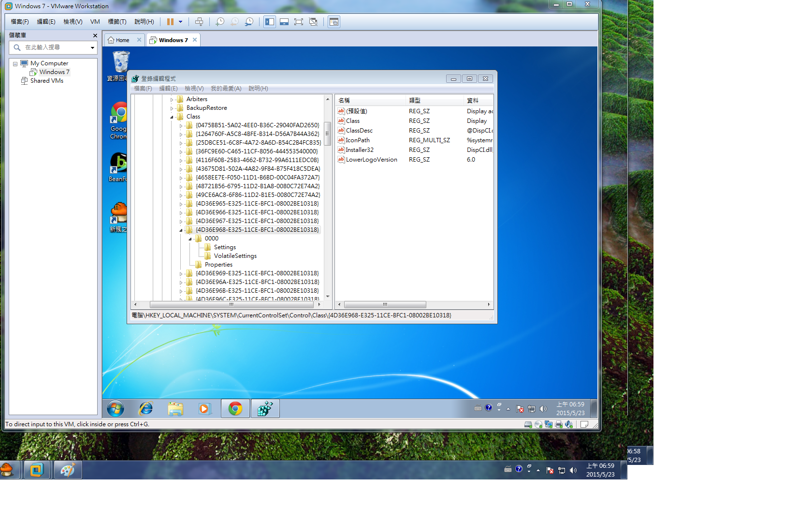Image resolution: width=812 pixels, height=508 pixels.
Task: Open the library search dropdown arrow
Action: coord(92,47)
